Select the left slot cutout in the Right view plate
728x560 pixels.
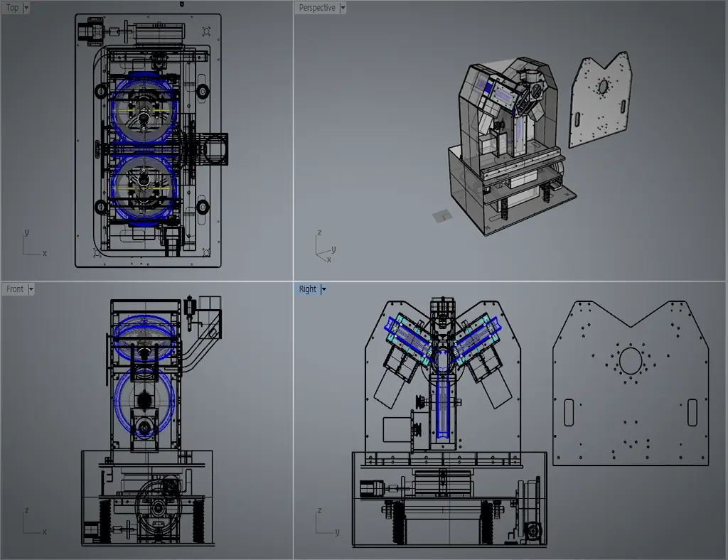tap(569, 412)
